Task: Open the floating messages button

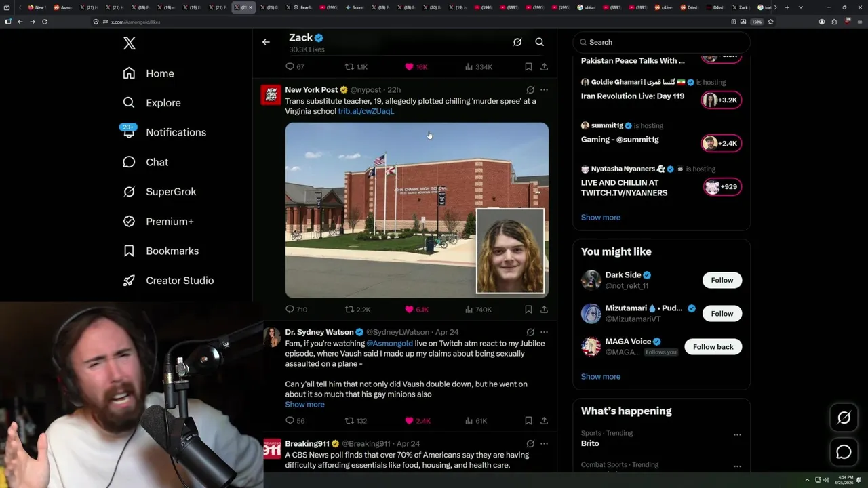Action: click(x=844, y=452)
